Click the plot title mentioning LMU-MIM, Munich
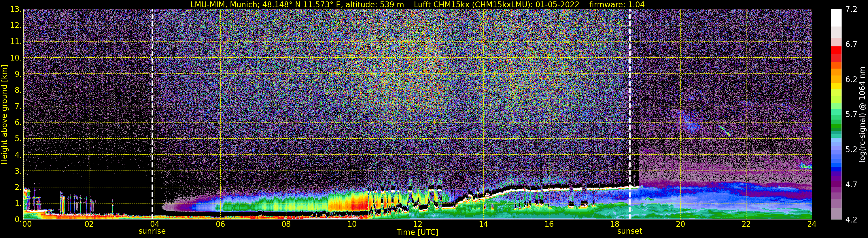 click(417, 4)
